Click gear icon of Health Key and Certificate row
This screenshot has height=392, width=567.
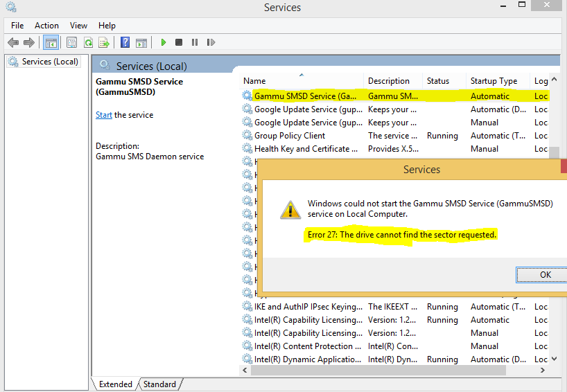click(x=247, y=148)
